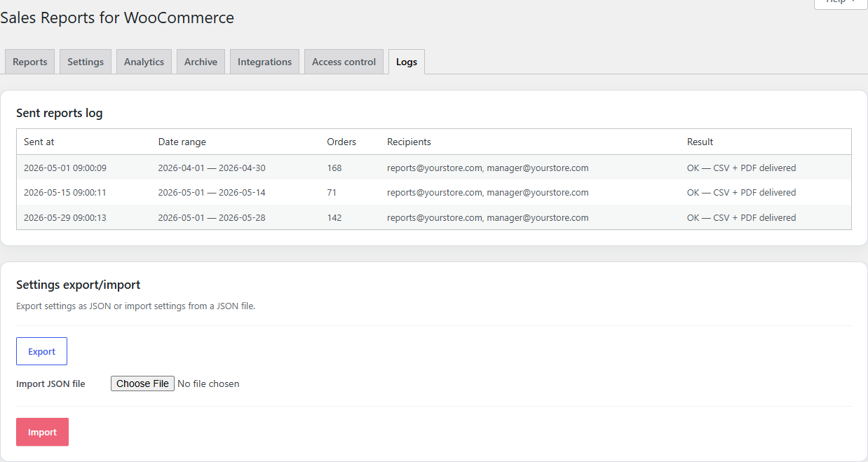The height and width of the screenshot is (462, 868).
Task: Click the result for the 142 orders row
Action: coord(742,218)
